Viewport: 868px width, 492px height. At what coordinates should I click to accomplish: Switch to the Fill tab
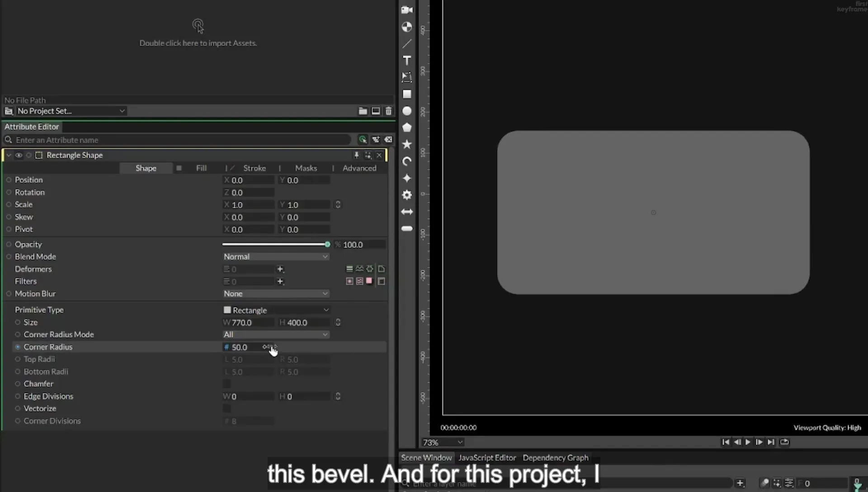tap(201, 168)
